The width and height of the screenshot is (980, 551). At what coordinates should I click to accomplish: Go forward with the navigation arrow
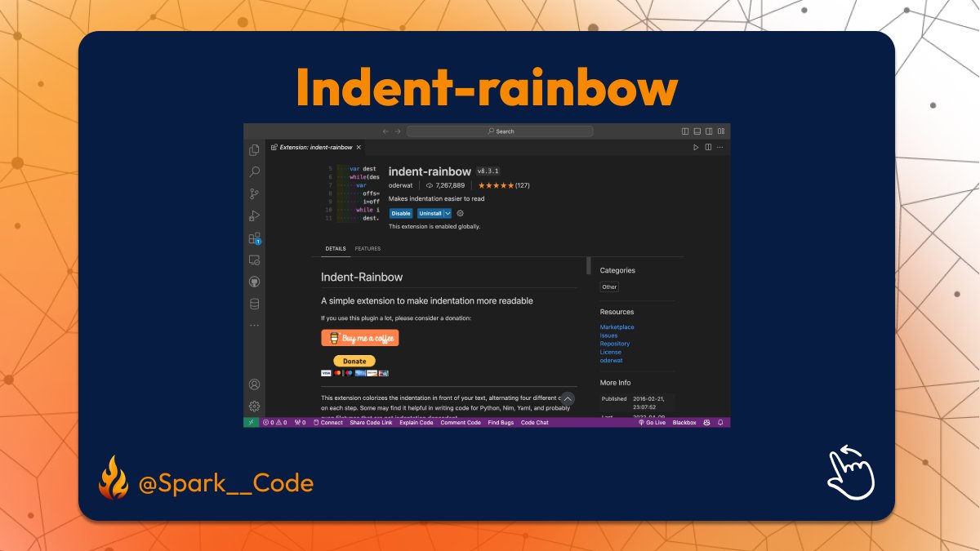click(x=398, y=131)
